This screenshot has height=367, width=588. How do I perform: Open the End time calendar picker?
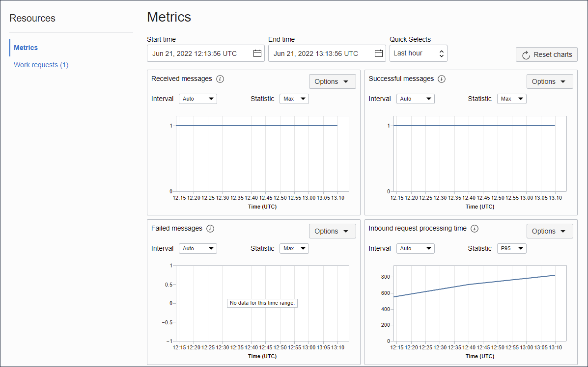378,53
